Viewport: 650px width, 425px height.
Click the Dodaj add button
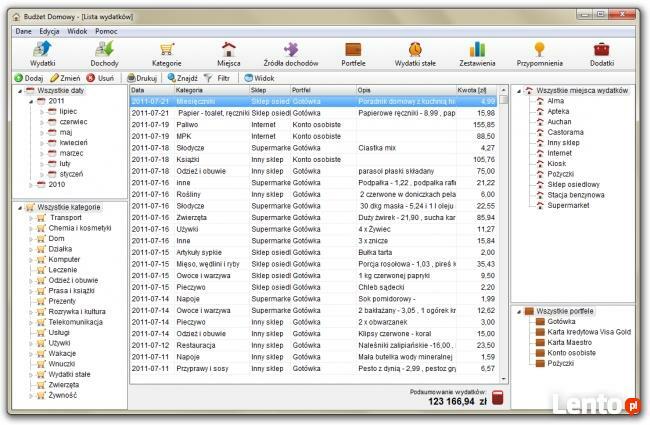click(28, 77)
